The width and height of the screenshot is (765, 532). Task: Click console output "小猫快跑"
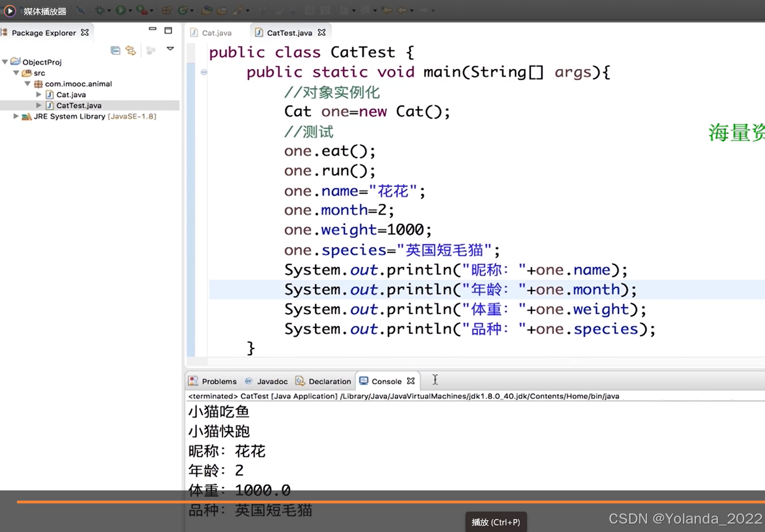[218, 431]
